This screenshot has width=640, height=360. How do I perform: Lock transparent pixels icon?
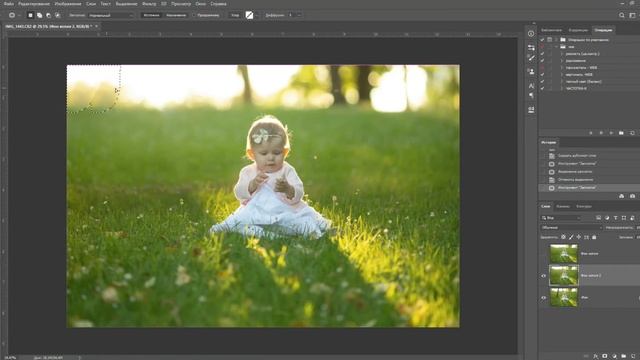click(563, 237)
